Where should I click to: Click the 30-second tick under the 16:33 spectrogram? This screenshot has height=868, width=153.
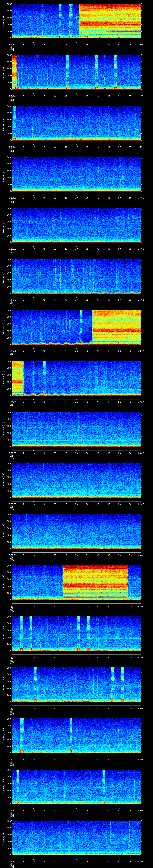tap(77, 249)
